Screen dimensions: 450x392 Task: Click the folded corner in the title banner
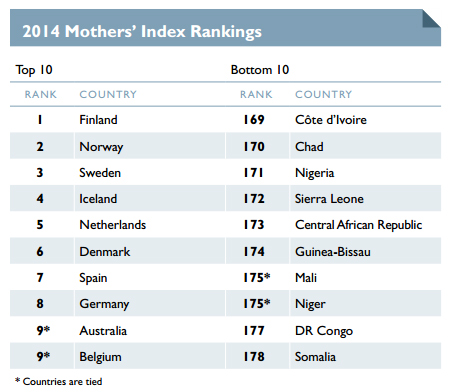(x=431, y=18)
